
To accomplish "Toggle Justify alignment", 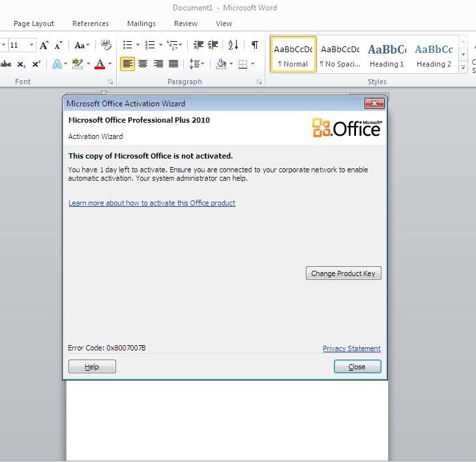I will [173, 64].
